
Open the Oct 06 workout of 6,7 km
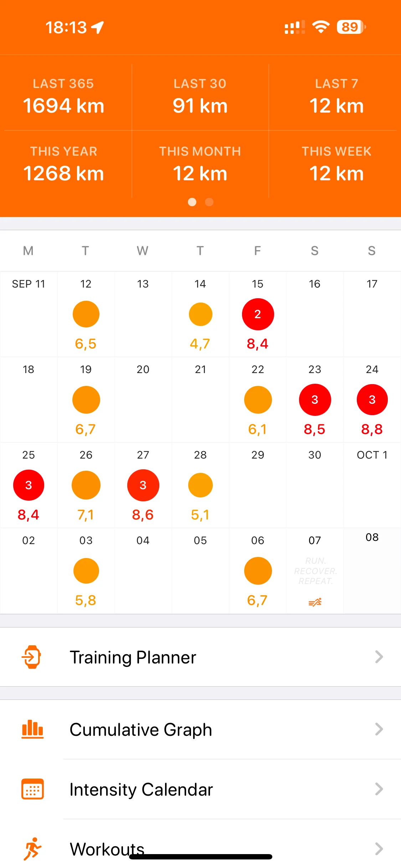point(258,571)
